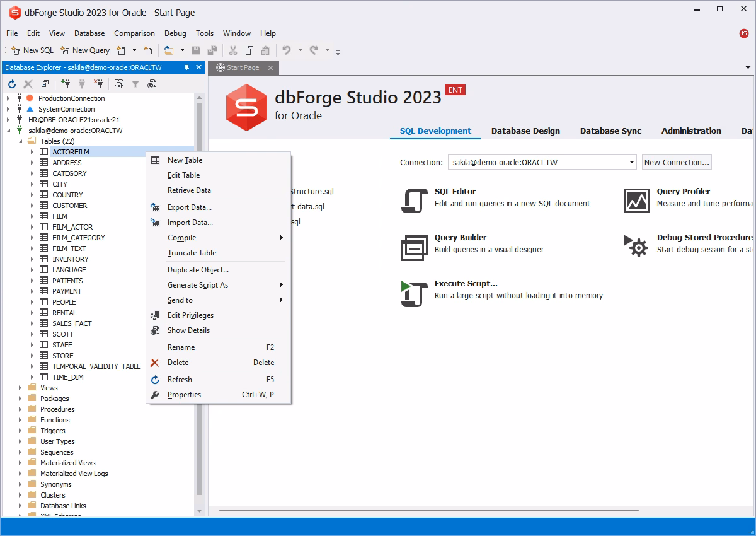Open the Tools menu

(x=205, y=33)
